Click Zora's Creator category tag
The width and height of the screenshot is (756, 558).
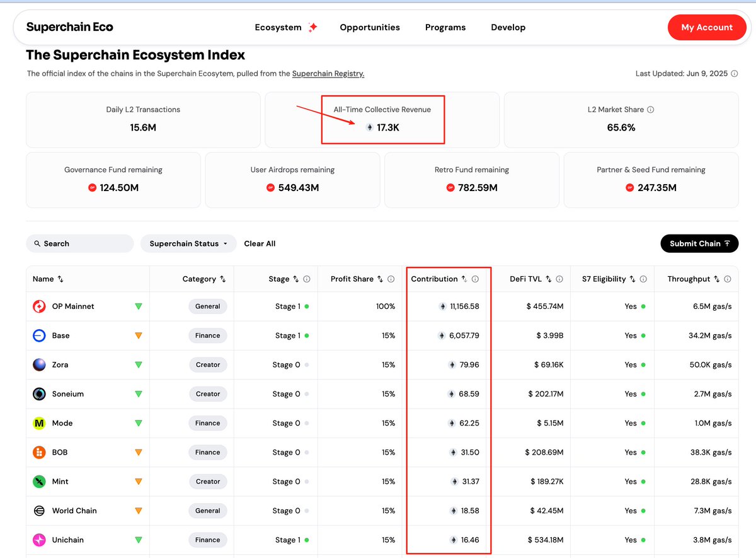pyautogui.click(x=208, y=364)
